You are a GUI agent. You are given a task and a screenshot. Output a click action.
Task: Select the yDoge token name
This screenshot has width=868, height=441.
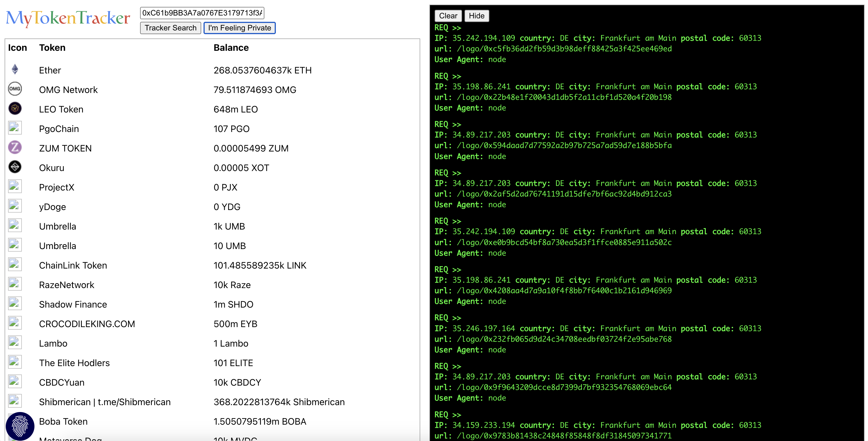(x=53, y=207)
